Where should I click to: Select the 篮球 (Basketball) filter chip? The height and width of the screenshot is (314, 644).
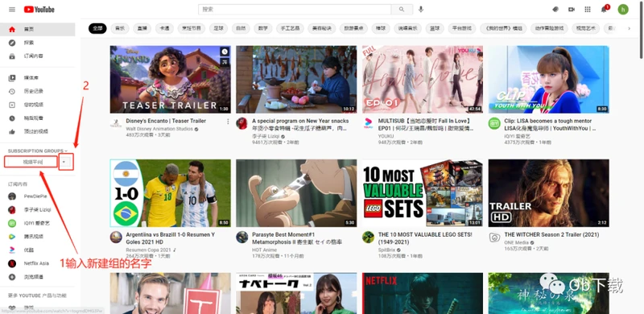coord(435,28)
